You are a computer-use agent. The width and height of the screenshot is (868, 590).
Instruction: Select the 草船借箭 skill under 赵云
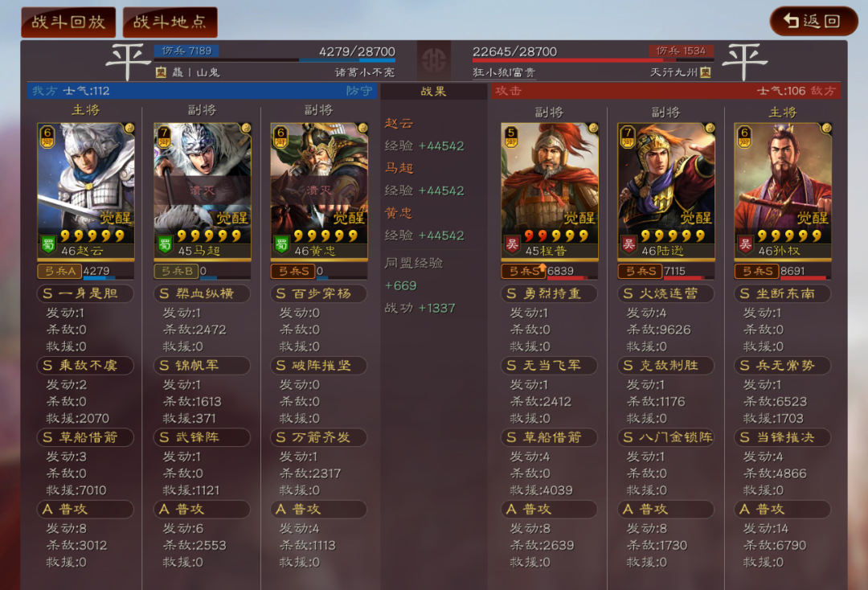coord(85,437)
